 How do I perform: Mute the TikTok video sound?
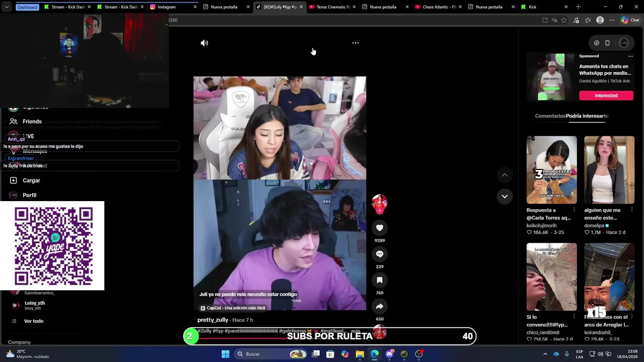coord(204,43)
